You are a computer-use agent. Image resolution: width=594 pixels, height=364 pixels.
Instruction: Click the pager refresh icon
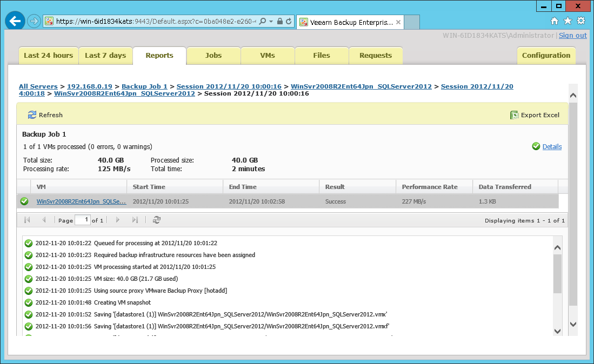coord(156,220)
